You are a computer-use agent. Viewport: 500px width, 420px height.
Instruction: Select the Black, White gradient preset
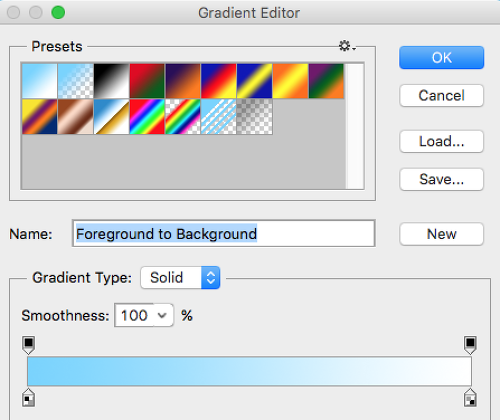click(111, 81)
